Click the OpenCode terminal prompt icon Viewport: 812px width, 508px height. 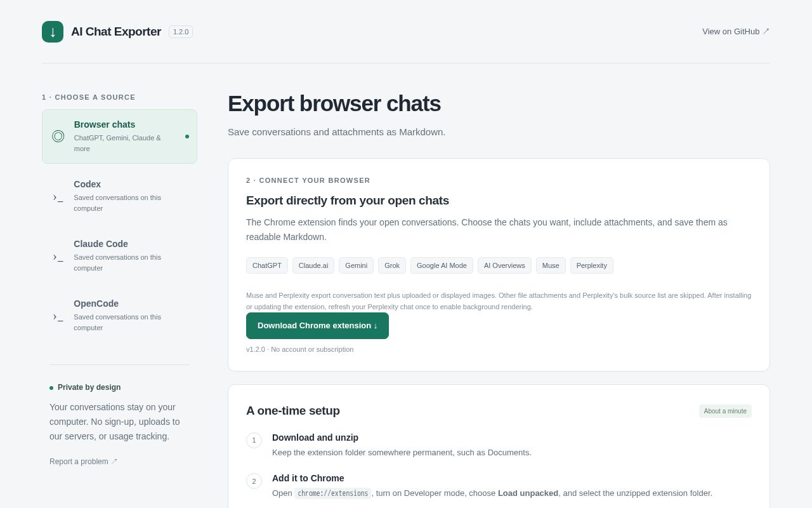coord(58,317)
